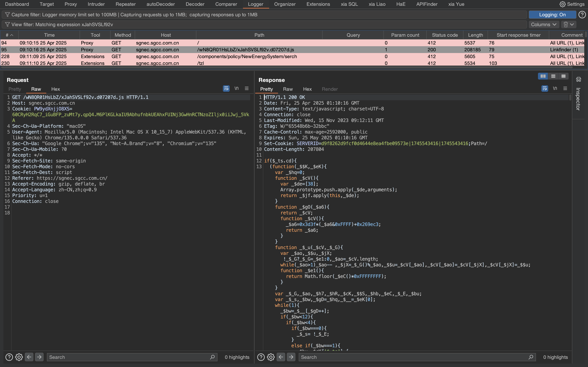Show non-printable chars in Response panel
The height and width of the screenshot is (367, 588).
pyautogui.click(x=555, y=89)
